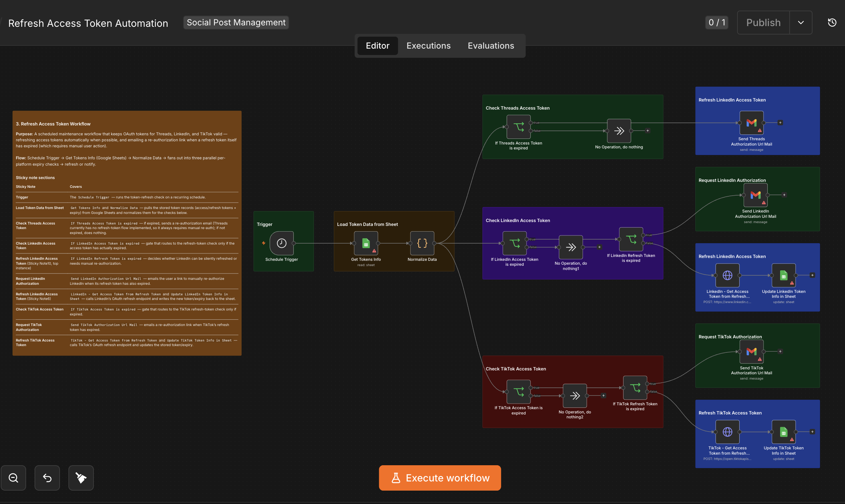Open LinkedIn - Get Access Token HTTP node
The image size is (845, 504).
click(x=727, y=275)
